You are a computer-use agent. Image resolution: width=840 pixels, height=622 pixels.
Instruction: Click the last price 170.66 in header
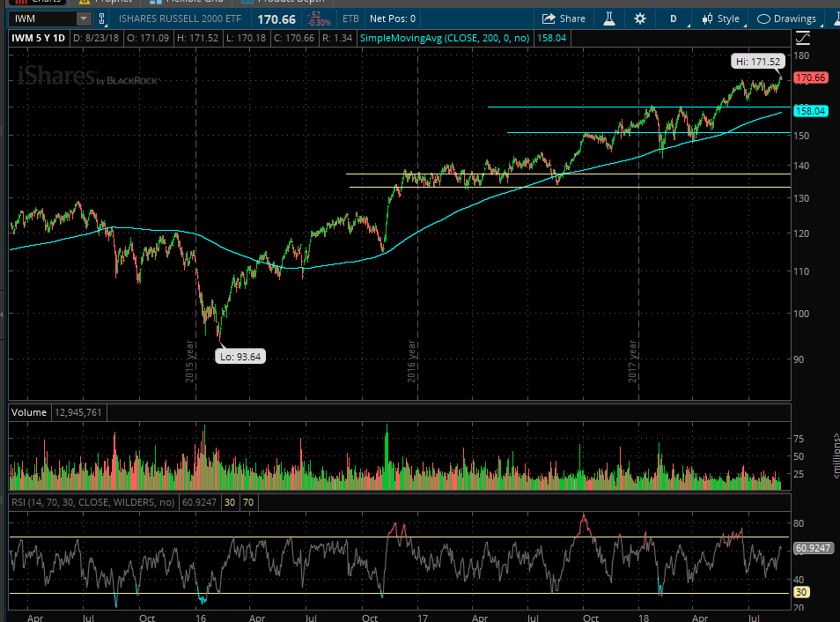click(276, 19)
